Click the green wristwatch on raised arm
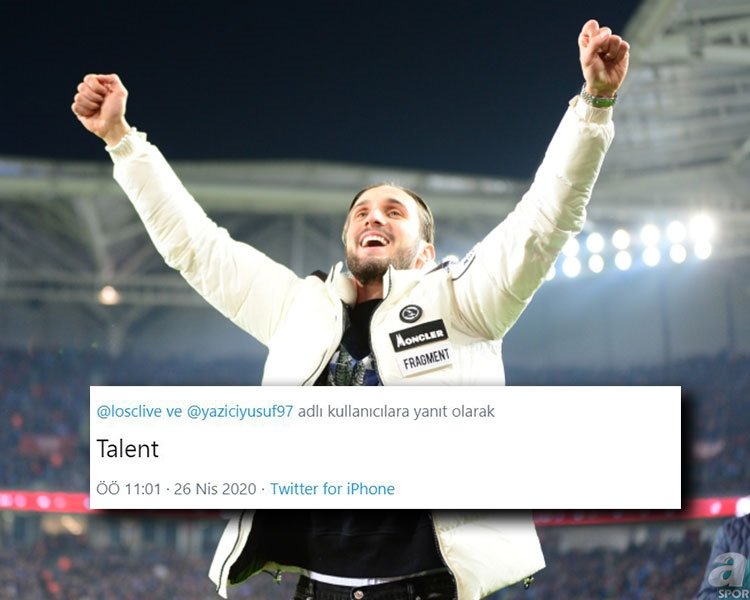The height and width of the screenshot is (600, 750). (598, 98)
